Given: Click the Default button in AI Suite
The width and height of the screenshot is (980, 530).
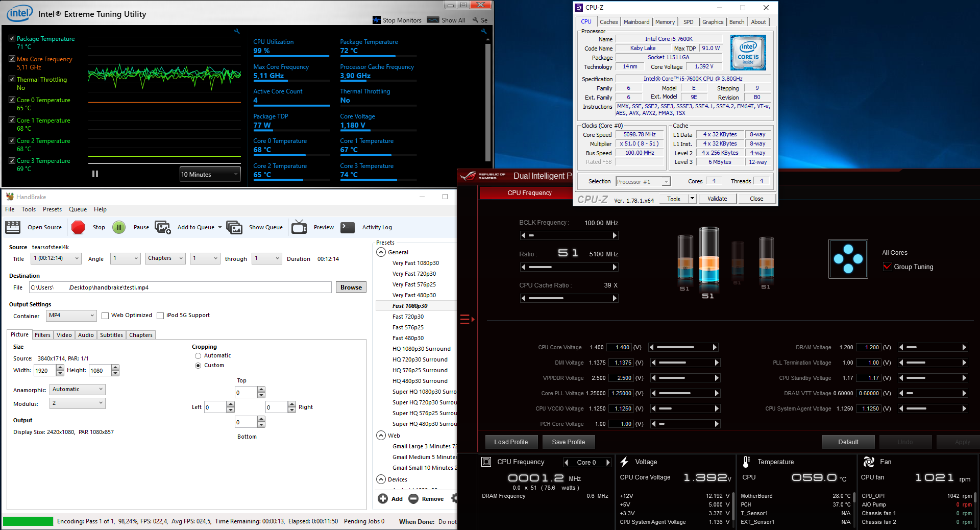Looking at the screenshot, I should (x=848, y=442).
